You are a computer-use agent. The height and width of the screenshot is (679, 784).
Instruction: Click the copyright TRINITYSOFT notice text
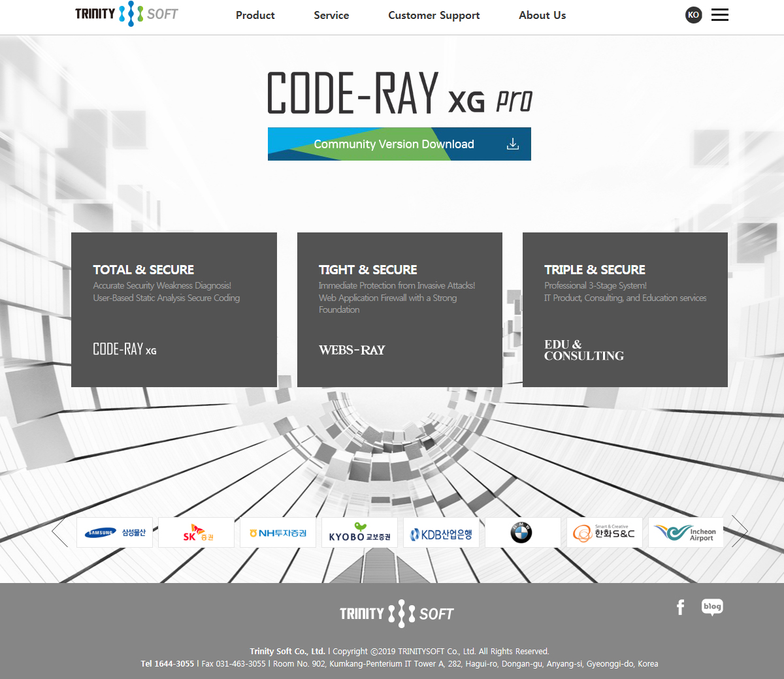441,651
